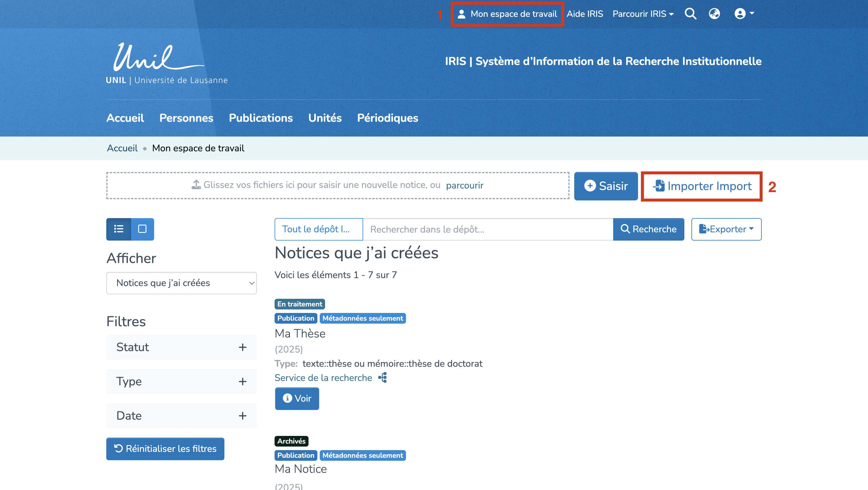The image size is (868, 490).
Task: Click Réinitialiser les filtres button
Action: [165, 449]
